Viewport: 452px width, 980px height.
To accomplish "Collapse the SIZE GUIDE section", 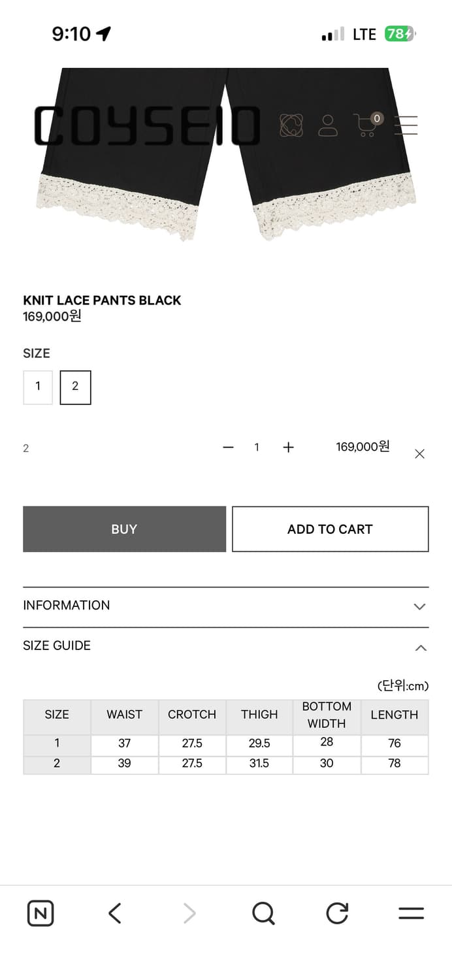I will [420, 647].
